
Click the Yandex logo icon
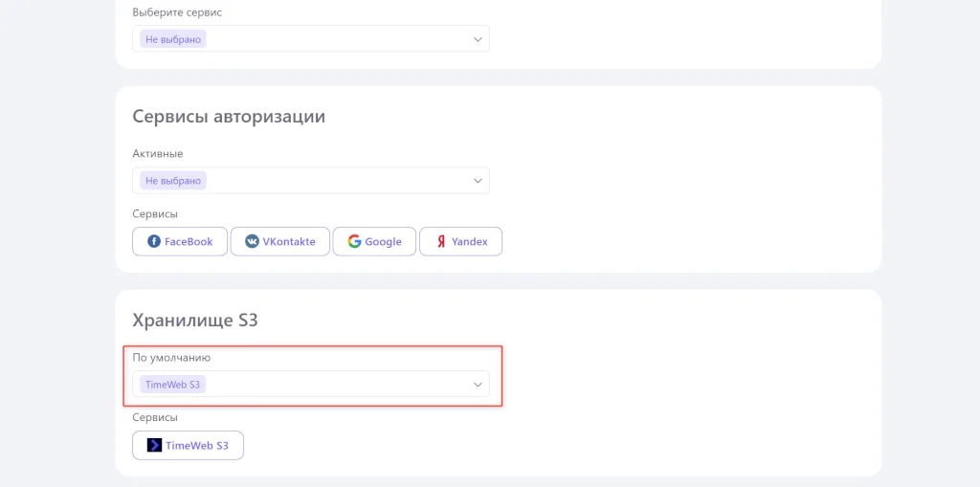440,242
